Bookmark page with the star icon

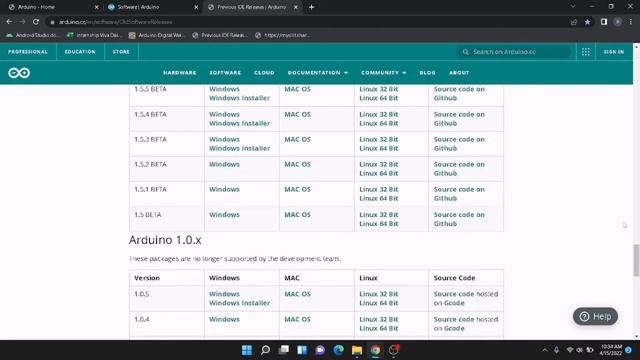[x=587, y=22]
